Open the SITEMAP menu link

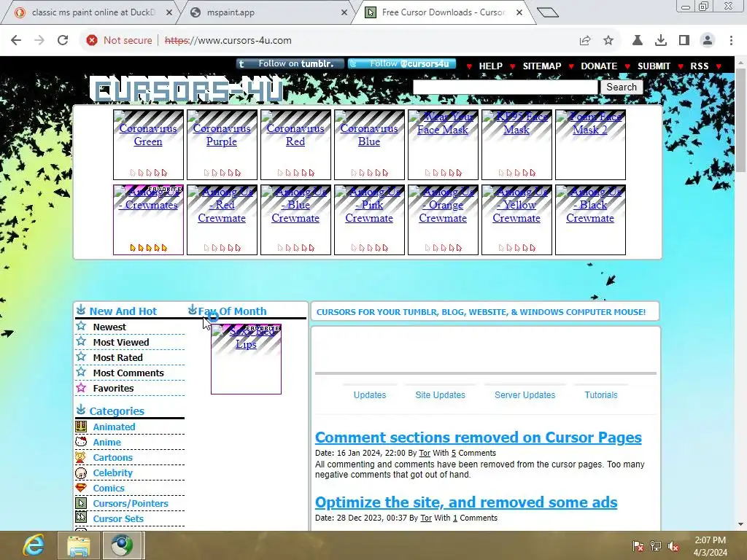[542, 66]
